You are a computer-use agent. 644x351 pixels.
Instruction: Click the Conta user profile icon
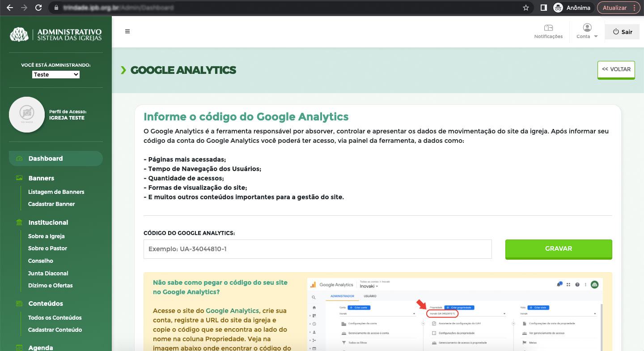tap(587, 28)
